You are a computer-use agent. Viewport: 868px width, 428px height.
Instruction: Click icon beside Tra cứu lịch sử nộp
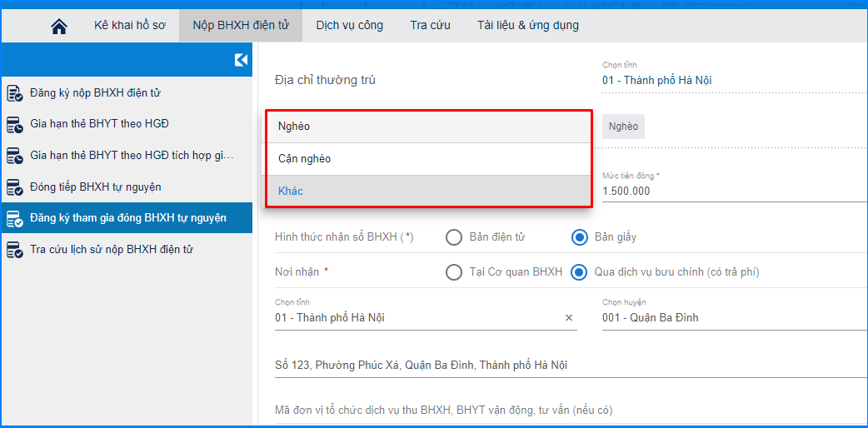coord(14,250)
